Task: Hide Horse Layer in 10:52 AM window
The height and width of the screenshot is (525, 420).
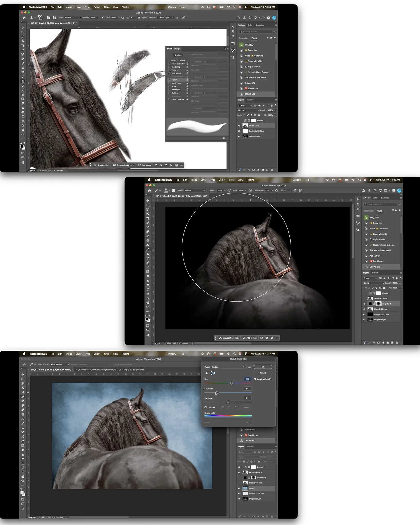Action: (x=239, y=126)
